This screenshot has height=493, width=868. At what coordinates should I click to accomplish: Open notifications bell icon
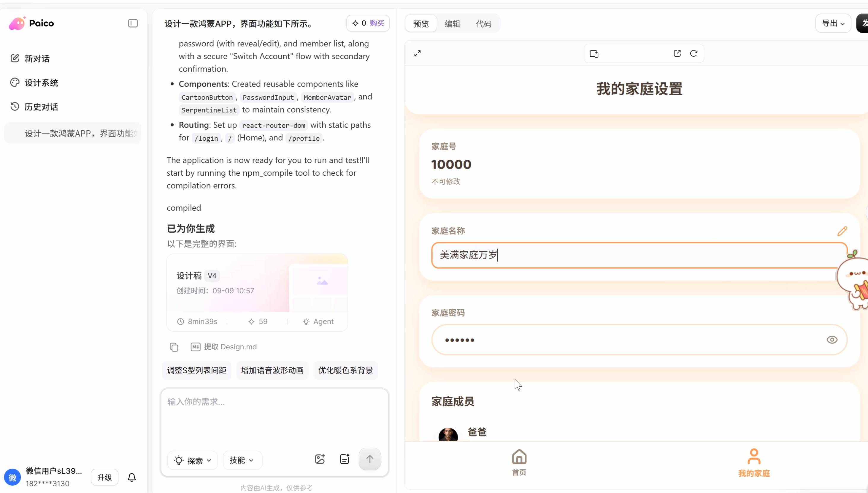click(x=132, y=477)
